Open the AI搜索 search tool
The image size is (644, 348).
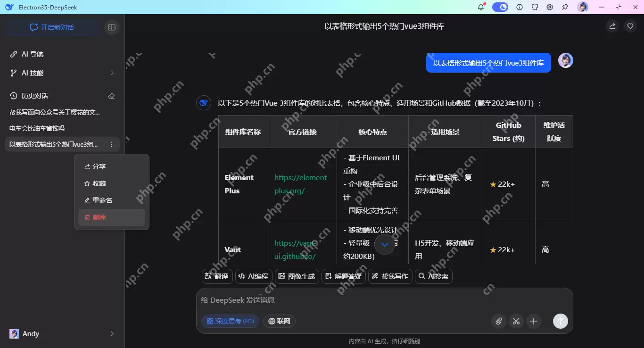tap(433, 276)
